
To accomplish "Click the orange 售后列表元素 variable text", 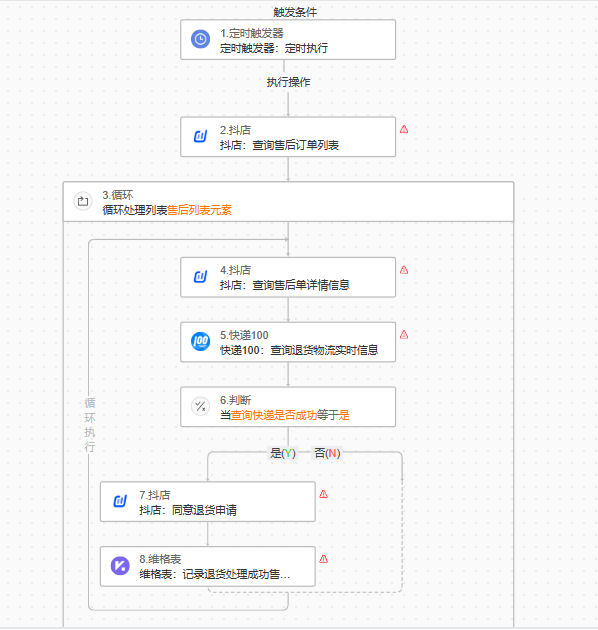I will click(x=199, y=210).
